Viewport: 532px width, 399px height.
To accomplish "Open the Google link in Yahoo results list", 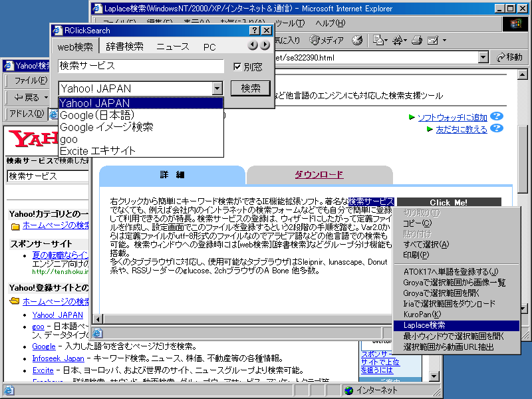I will [x=44, y=346].
